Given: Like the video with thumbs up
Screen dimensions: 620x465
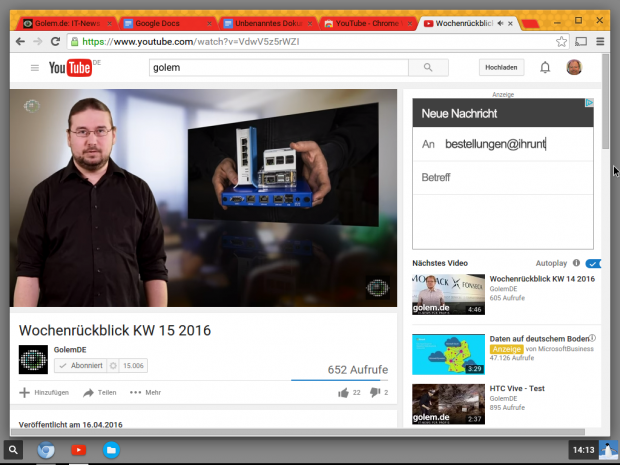Looking at the screenshot, I should (x=343, y=393).
